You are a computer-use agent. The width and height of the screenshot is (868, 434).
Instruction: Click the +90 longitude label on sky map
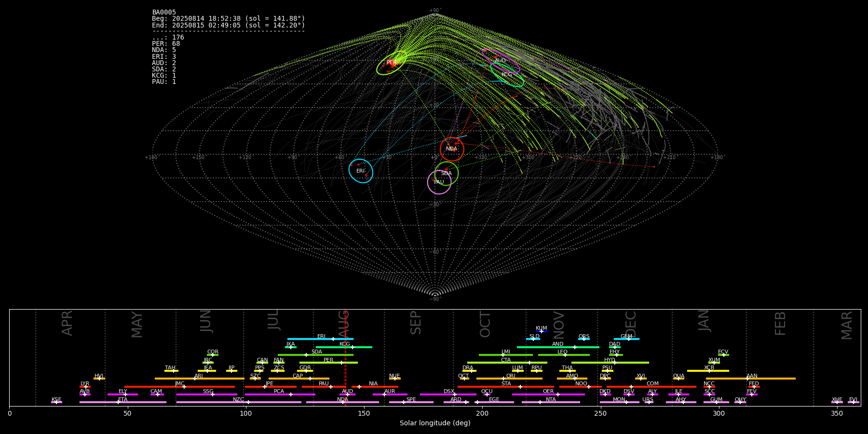(x=292, y=158)
